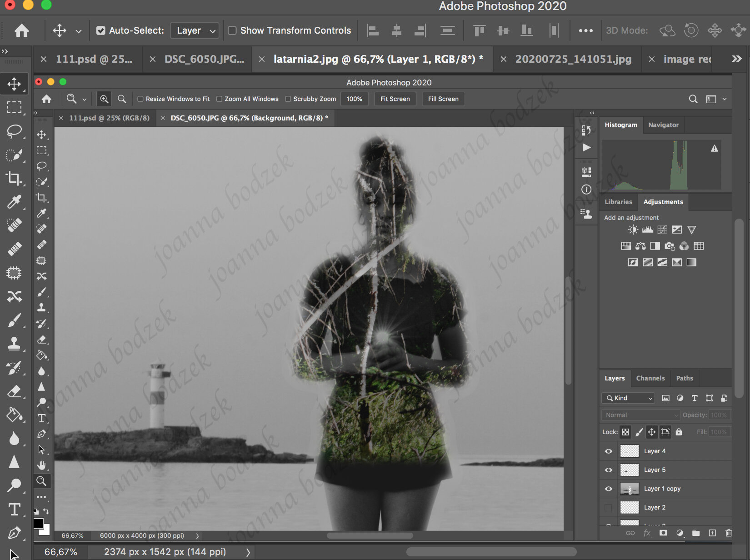The height and width of the screenshot is (560, 750).
Task: Click the Fit Screen button
Action: (x=395, y=99)
